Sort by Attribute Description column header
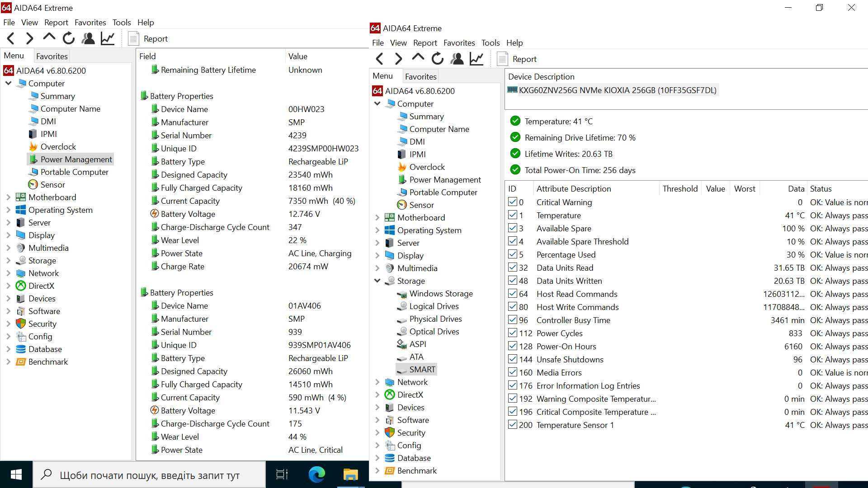 coord(595,188)
